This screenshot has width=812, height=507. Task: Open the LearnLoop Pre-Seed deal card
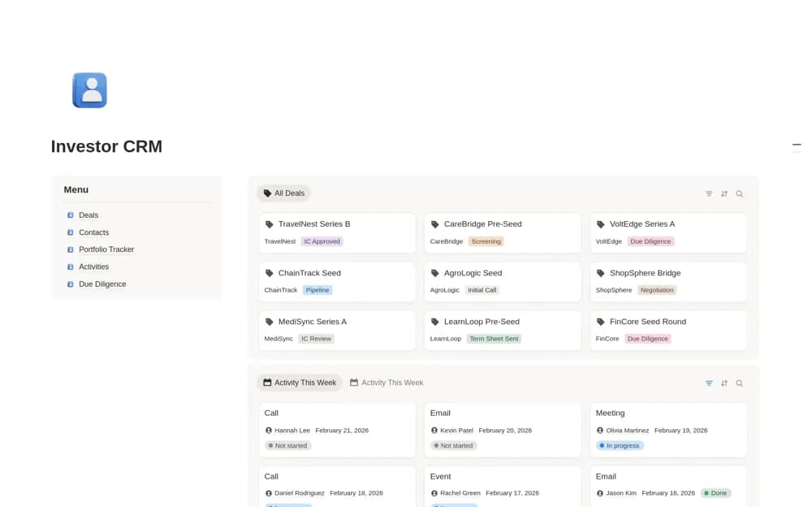503,330
